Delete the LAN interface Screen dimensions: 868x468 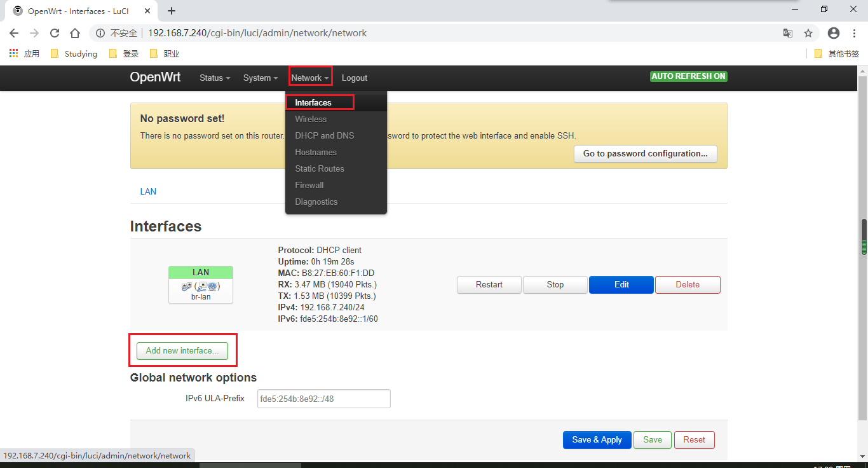coord(688,285)
